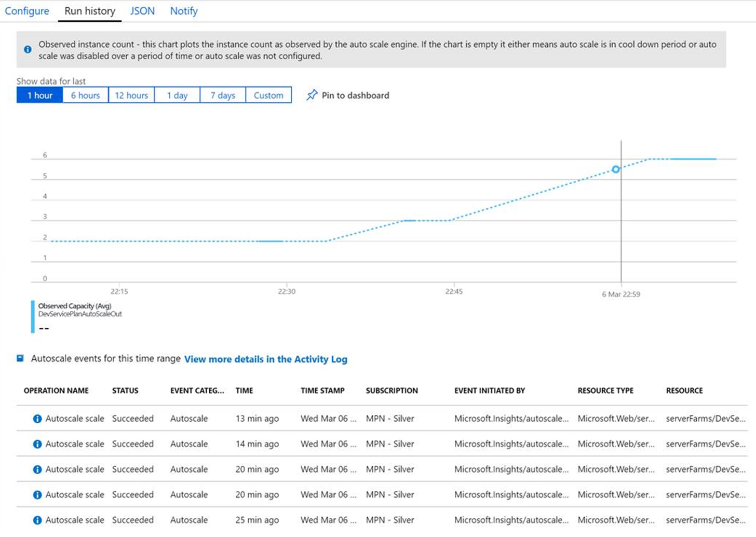Sort by the TIME column header
756x537 pixels.
(x=244, y=391)
